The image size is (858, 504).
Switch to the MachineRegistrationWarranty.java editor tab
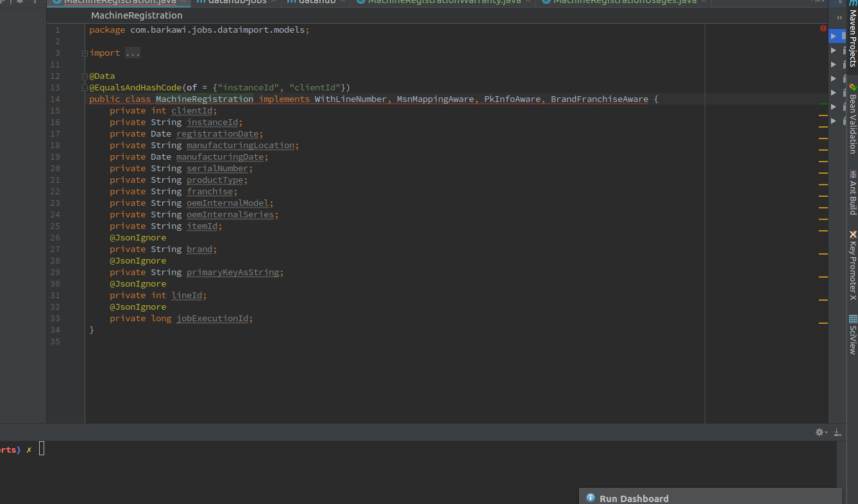[444, 2]
